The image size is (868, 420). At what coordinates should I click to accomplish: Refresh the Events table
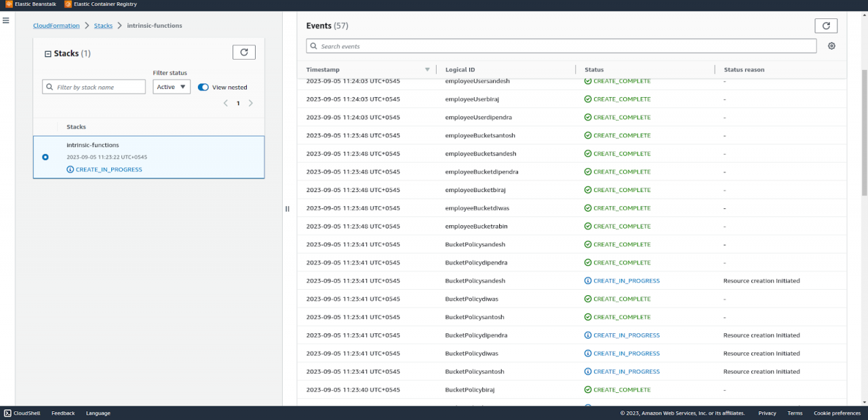click(x=825, y=25)
